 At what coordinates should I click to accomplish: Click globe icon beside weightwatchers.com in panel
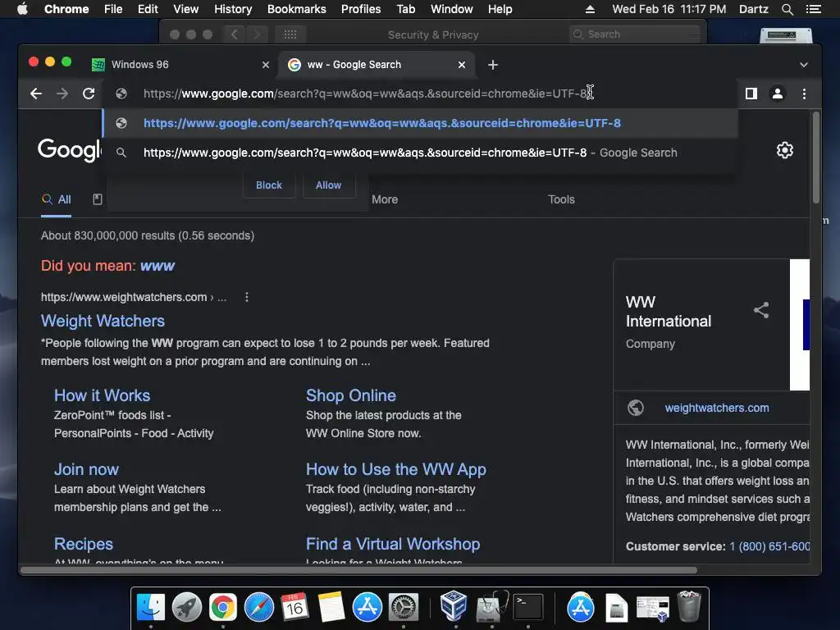click(636, 408)
